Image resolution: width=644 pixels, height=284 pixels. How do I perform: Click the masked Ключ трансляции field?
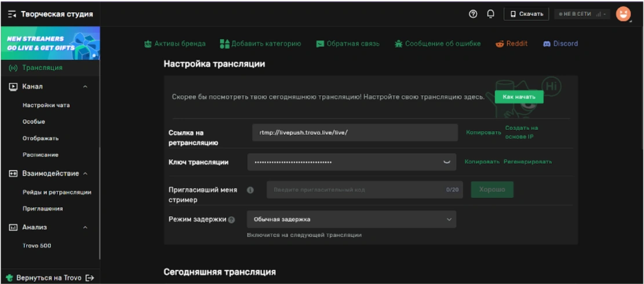coord(352,162)
